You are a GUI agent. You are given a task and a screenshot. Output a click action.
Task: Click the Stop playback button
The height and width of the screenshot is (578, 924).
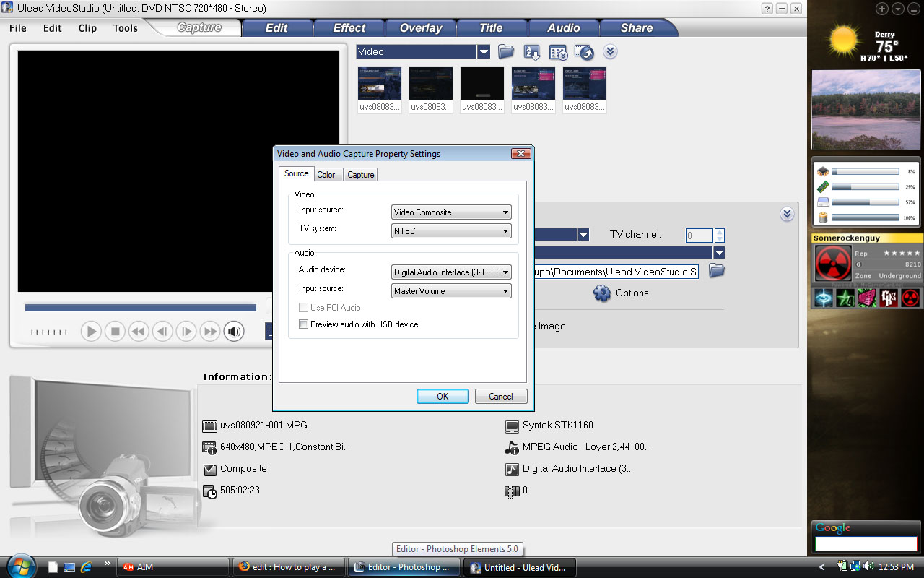(115, 332)
